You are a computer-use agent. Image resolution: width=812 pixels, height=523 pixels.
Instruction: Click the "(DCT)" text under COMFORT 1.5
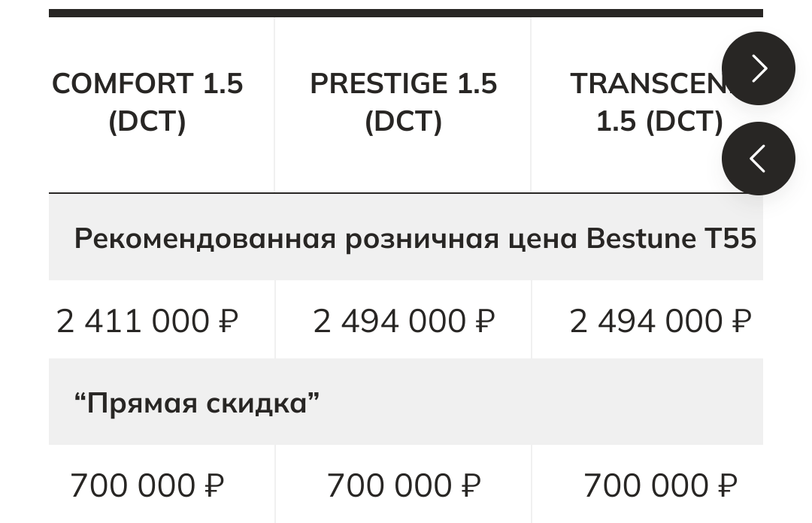click(147, 121)
